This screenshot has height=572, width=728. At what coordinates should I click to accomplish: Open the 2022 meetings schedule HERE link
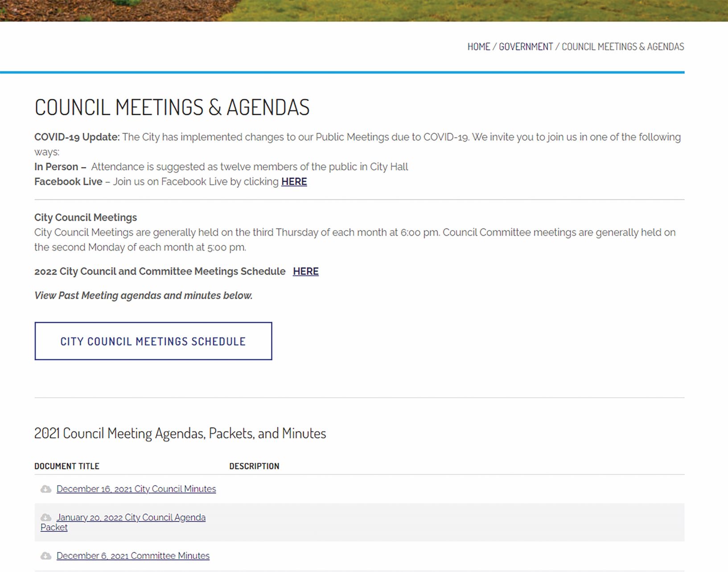[x=305, y=272]
